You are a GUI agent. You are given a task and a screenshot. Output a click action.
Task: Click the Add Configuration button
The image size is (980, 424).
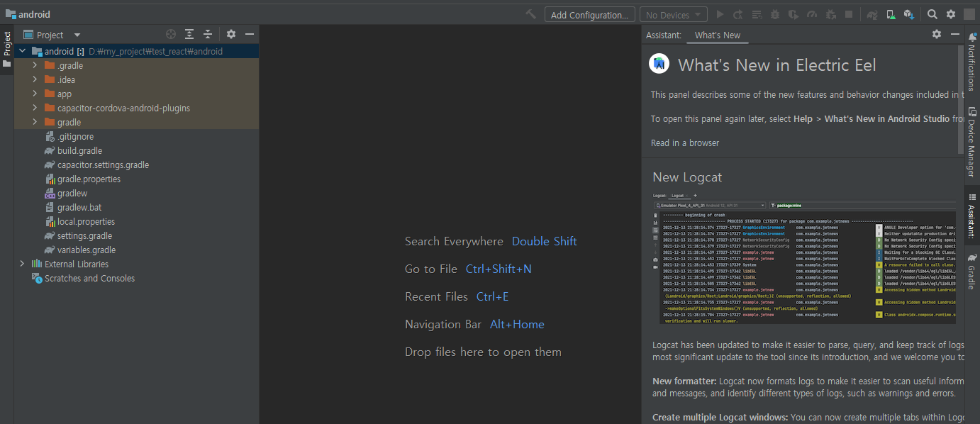pos(589,15)
